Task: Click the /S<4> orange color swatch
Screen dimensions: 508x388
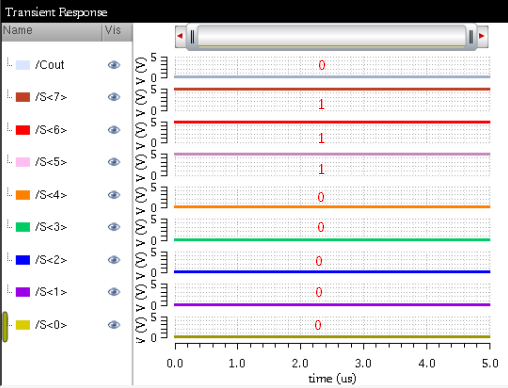Action: 23,195
